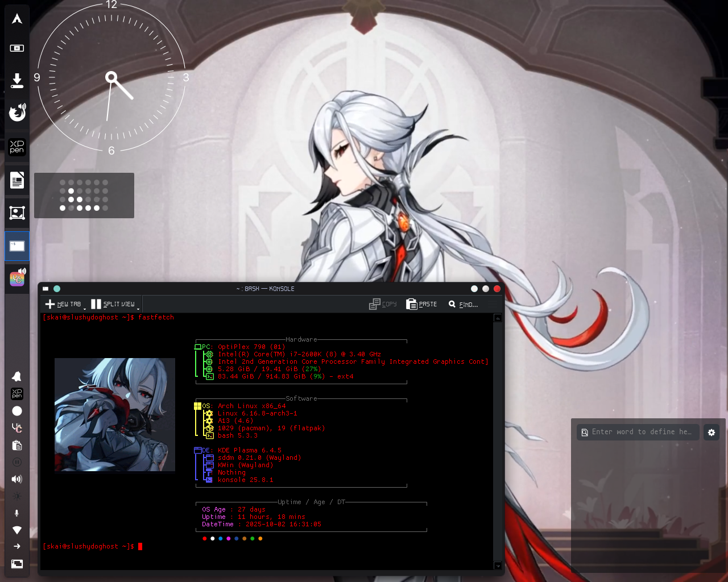Viewport: 728px width, 582px height.
Task: Open the Arch Linux application launcher
Action: (x=17, y=19)
